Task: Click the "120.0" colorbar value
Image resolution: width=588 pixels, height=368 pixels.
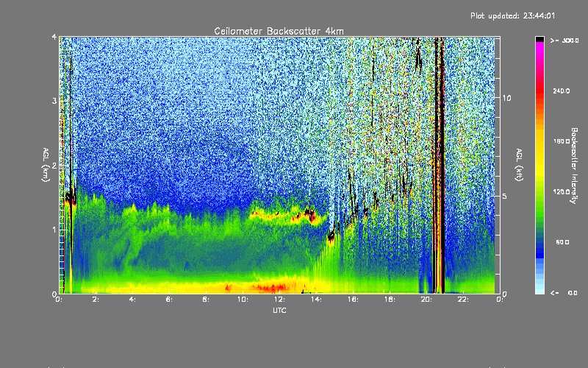Action: pos(562,191)
